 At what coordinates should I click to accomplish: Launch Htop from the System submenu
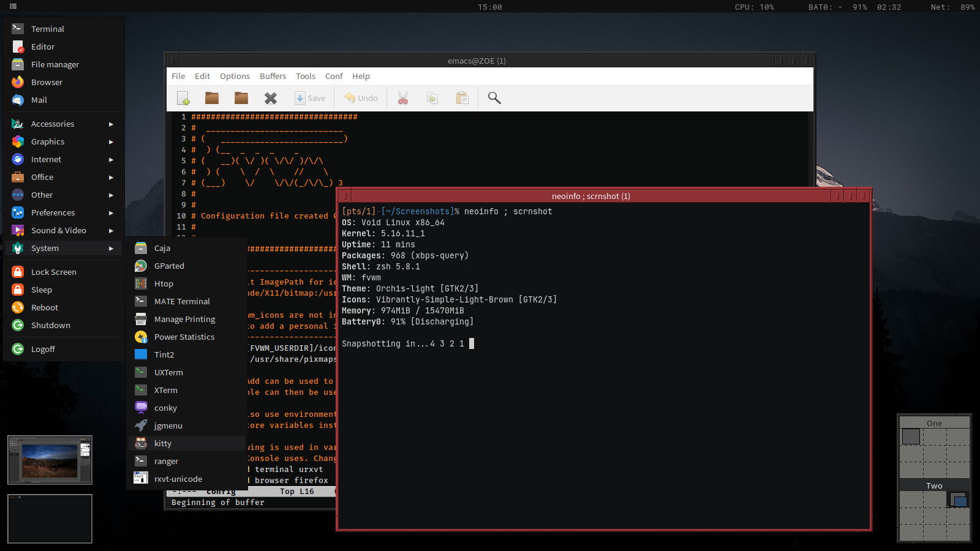point(164,283)
